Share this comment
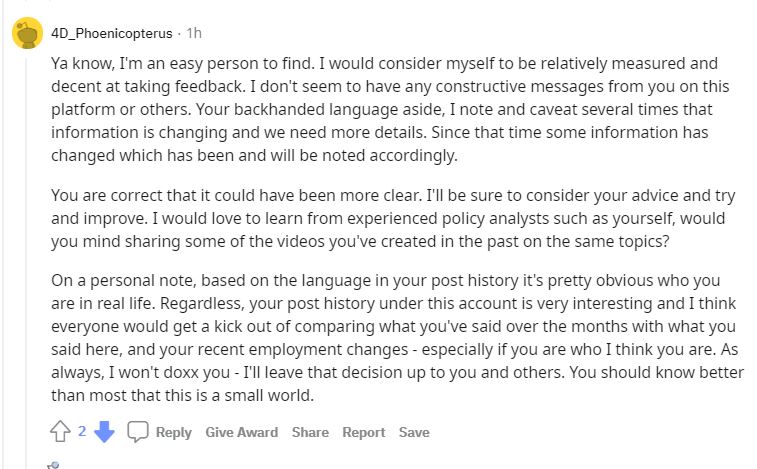The height and width of the screenshot is (469, 757). pos(310,432)
